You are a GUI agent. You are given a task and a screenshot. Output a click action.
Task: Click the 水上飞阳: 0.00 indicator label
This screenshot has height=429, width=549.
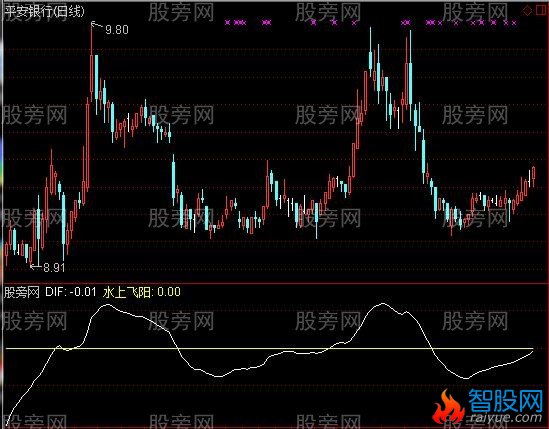pyautogui.click(x=141, y=292)
